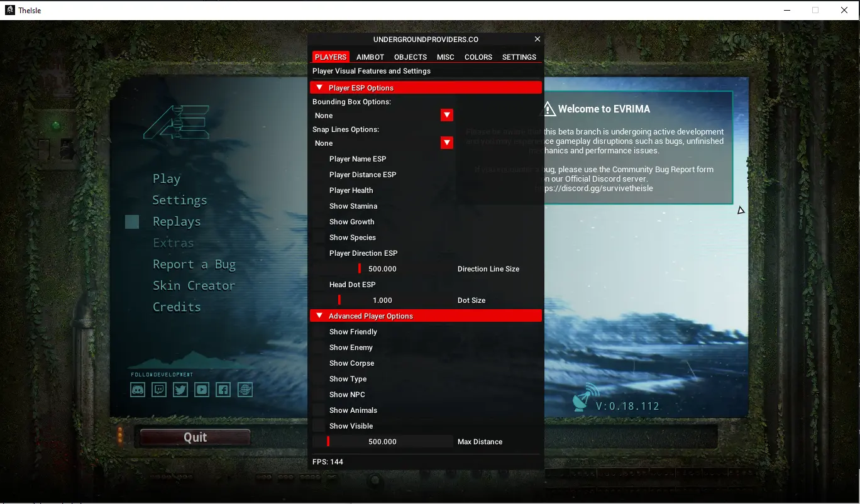Screen dimensions: 860x504
Task: Open the Facebook icon
Action: pos(223,390)
